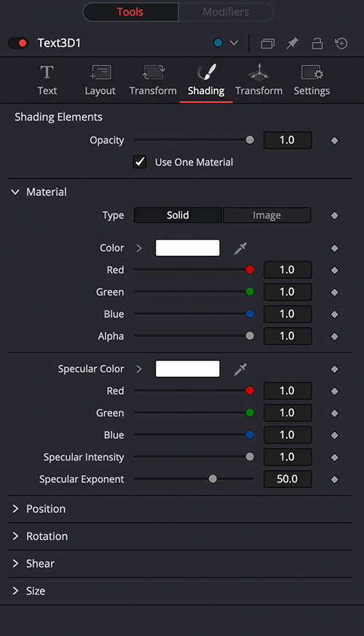Switch to the Layout tab icon
The image size is (364, 636).
100,73
